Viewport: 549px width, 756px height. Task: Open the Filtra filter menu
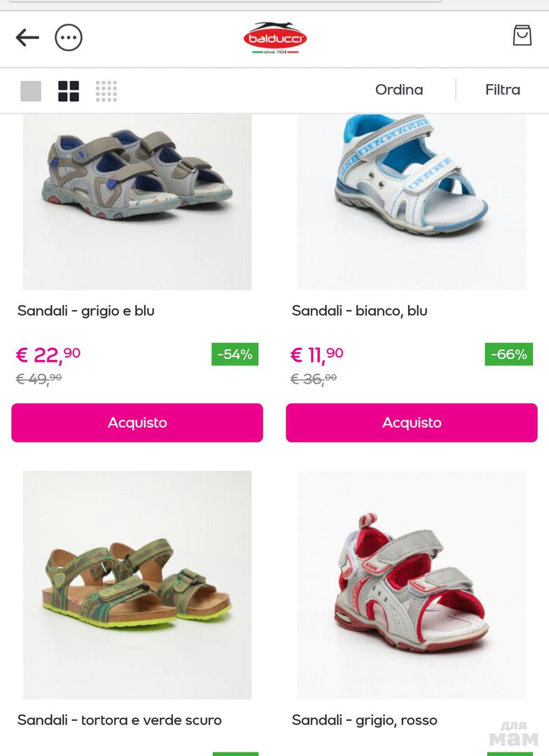503,90
